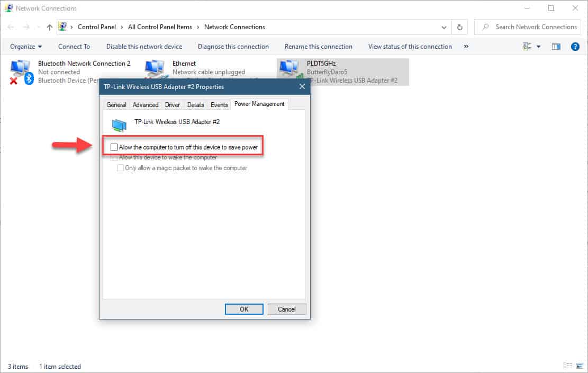
Task: Open the General tab in Properties dialog
Action: (116, 105)
